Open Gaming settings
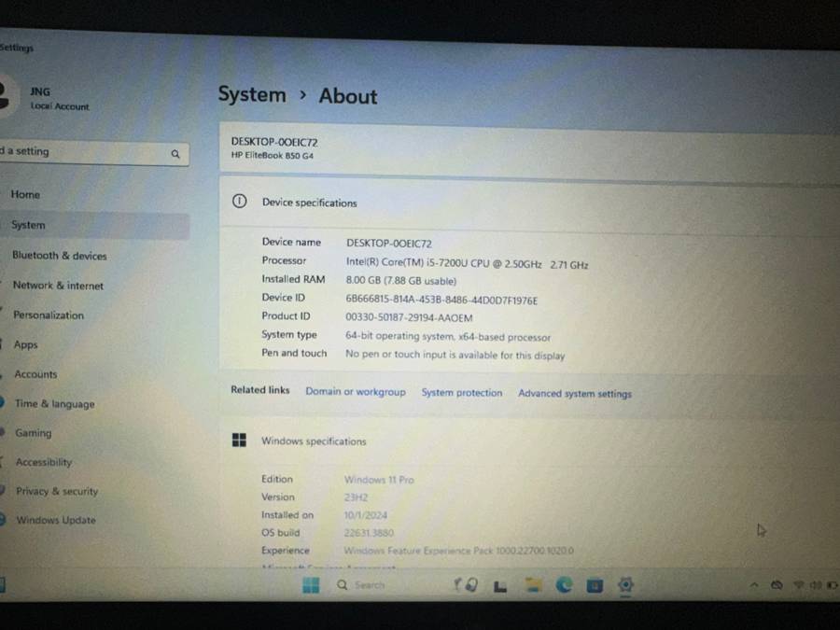This screenshot has height=630, width=840. (x=33, y=432)
